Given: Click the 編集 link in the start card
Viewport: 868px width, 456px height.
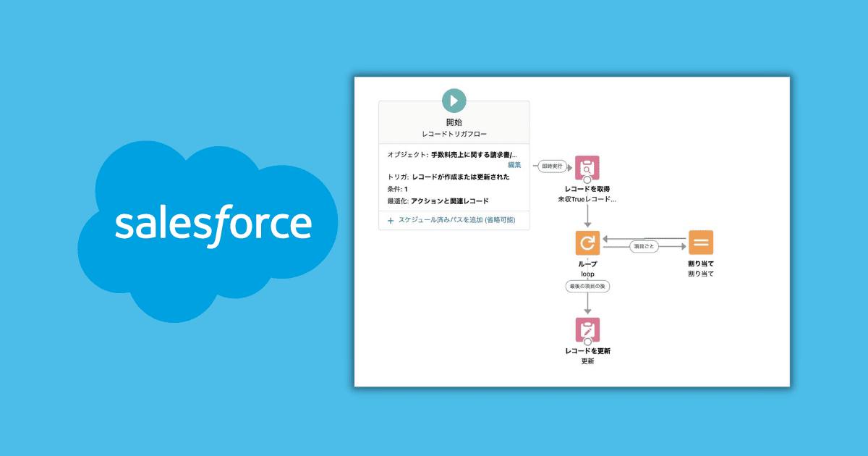Looking at the screenshot, I should (514, 165).
